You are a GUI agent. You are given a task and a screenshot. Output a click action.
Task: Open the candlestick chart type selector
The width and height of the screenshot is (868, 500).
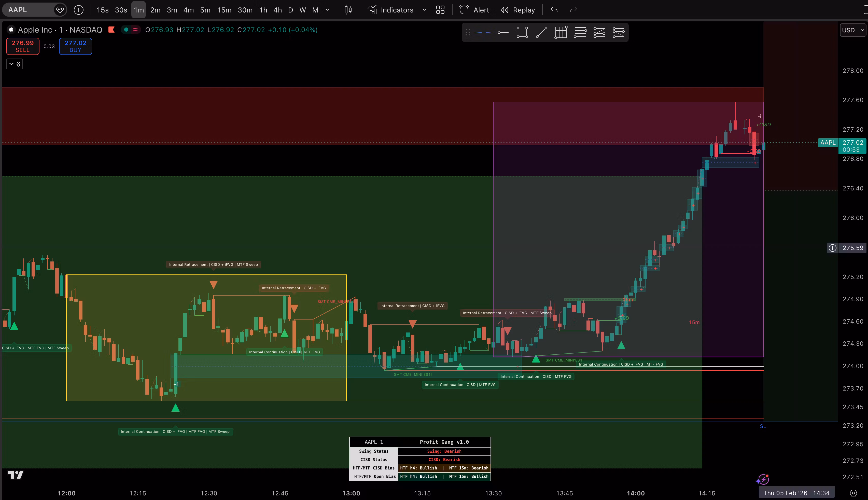point(348,10)
